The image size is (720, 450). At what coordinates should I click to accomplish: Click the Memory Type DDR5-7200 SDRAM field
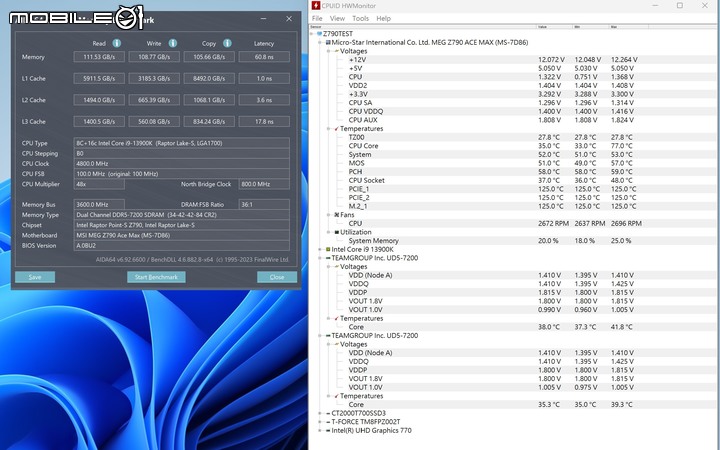(181, 215)
